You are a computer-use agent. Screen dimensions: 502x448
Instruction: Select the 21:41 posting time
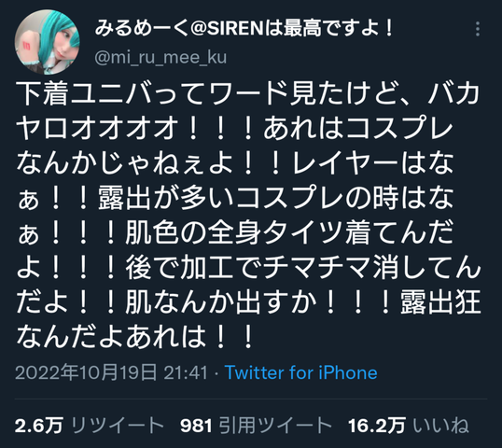[x=186, y=372]
